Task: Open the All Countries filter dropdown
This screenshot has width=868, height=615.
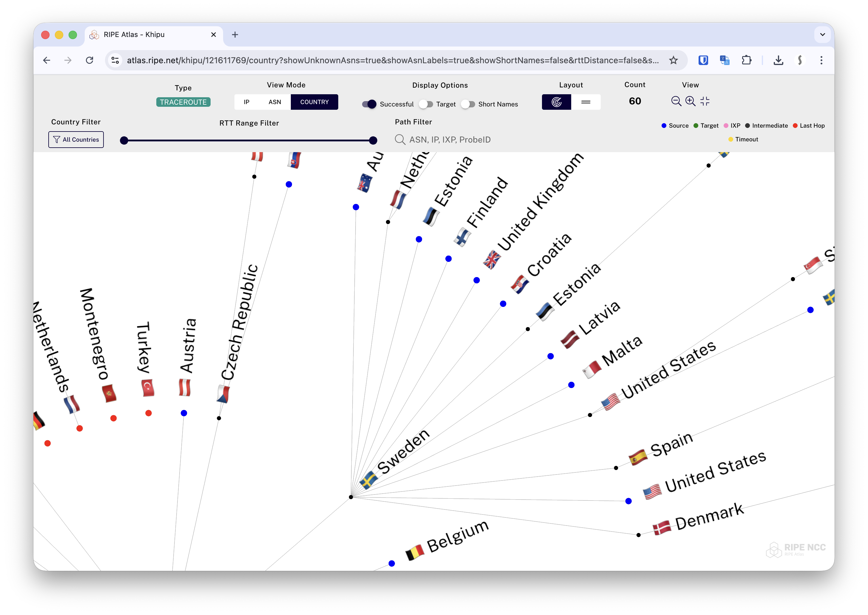Action: [76, 140]
